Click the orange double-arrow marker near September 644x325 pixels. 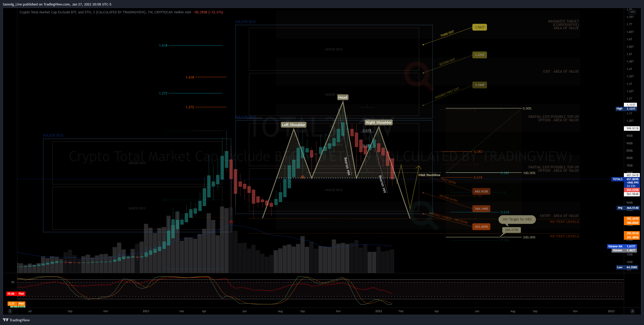tap(303, 177)
